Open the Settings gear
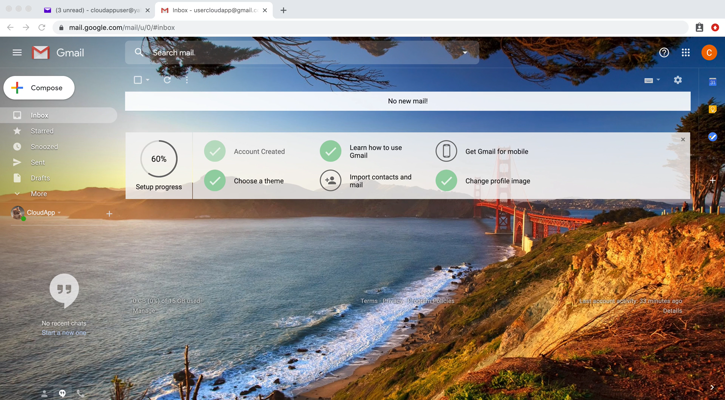 (677, 80)
